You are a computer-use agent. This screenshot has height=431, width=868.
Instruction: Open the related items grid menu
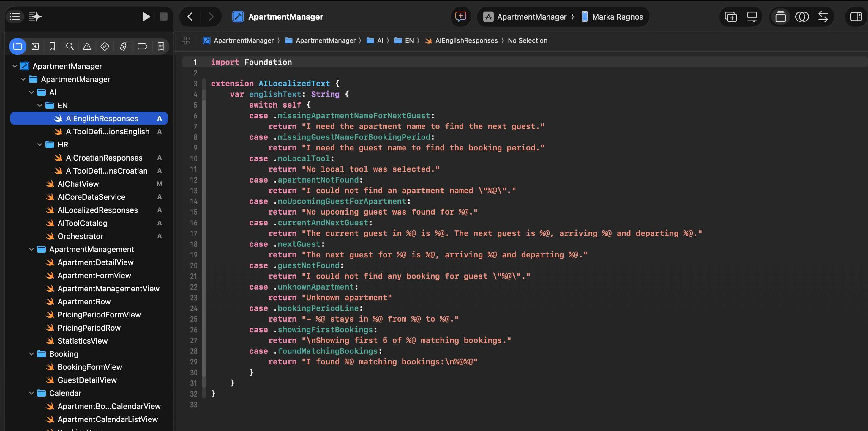(185, 40)
